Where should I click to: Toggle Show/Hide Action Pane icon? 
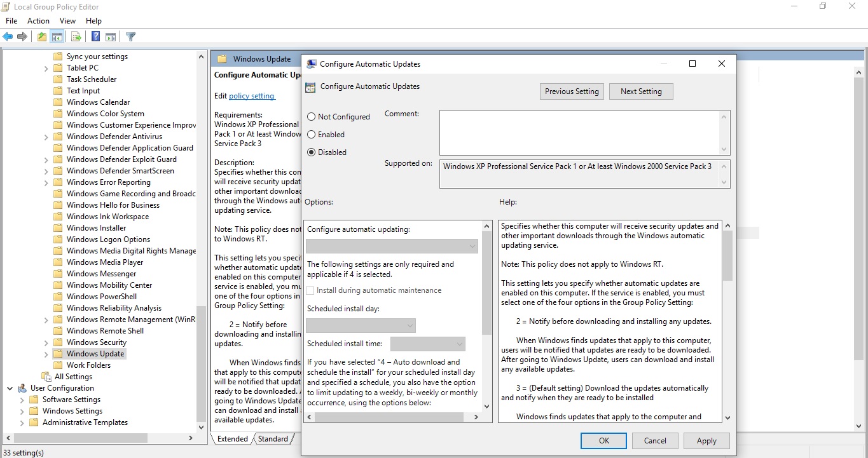click(x=111, y=37)
